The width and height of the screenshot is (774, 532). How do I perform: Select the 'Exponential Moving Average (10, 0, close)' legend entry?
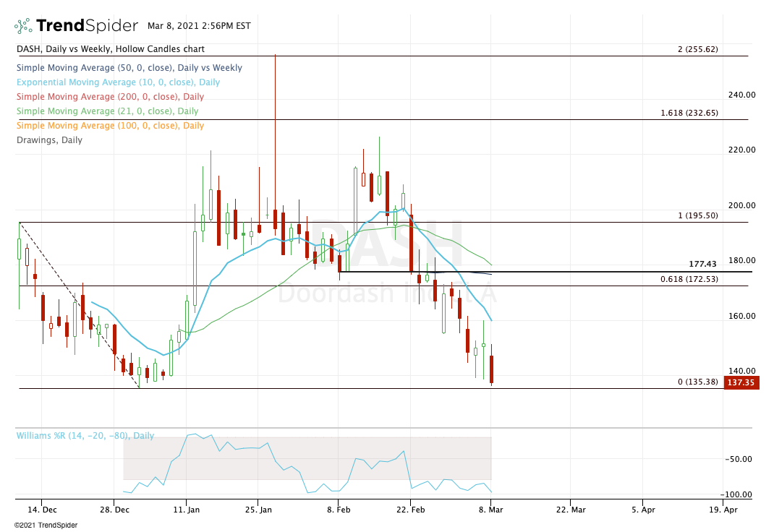coord(118,82)
